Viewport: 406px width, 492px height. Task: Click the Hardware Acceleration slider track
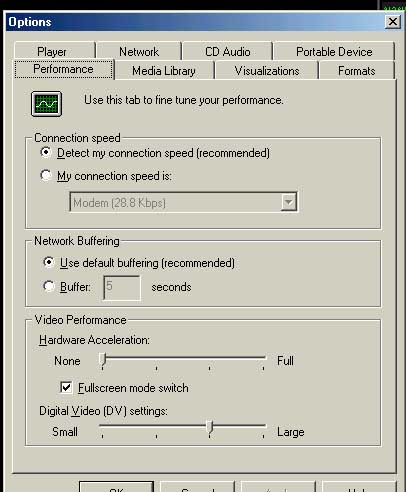tap(183, 358)
